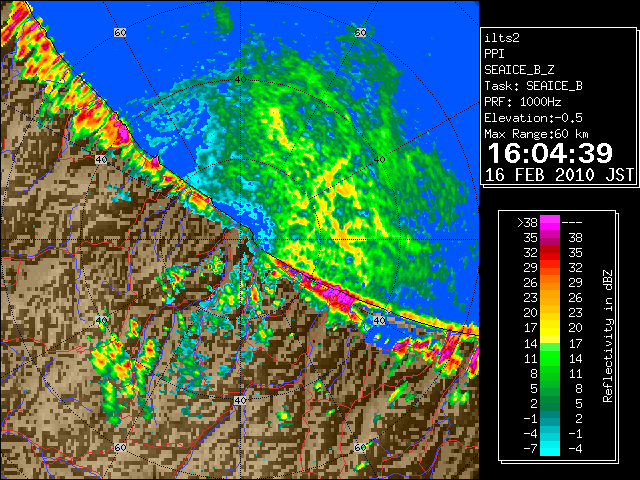Click the '-7' legend label
The image size is (640, 480).
[531, 449]
